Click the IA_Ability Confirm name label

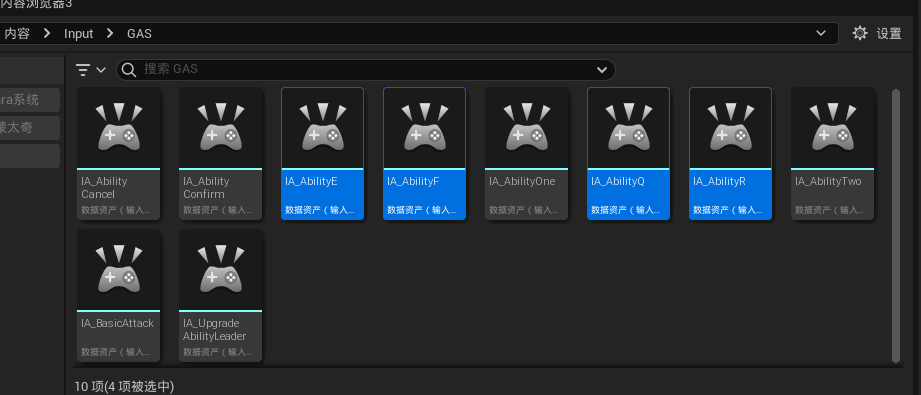coord(206,188)
